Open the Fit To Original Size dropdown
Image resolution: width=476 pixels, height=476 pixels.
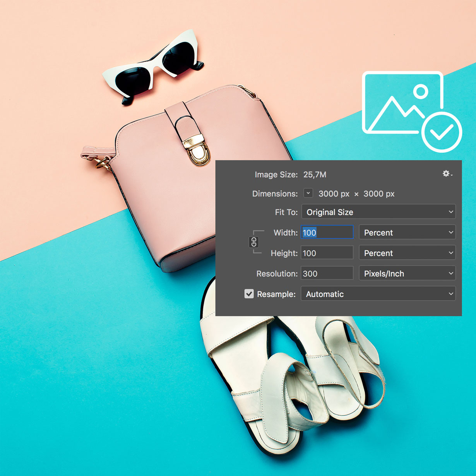coord(378,212)
